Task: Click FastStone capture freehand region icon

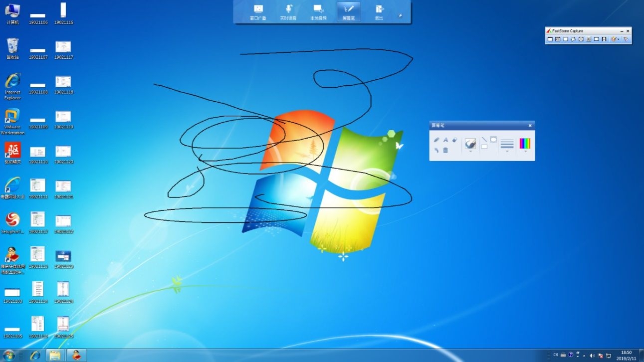Action: click(x=573, y=39)
